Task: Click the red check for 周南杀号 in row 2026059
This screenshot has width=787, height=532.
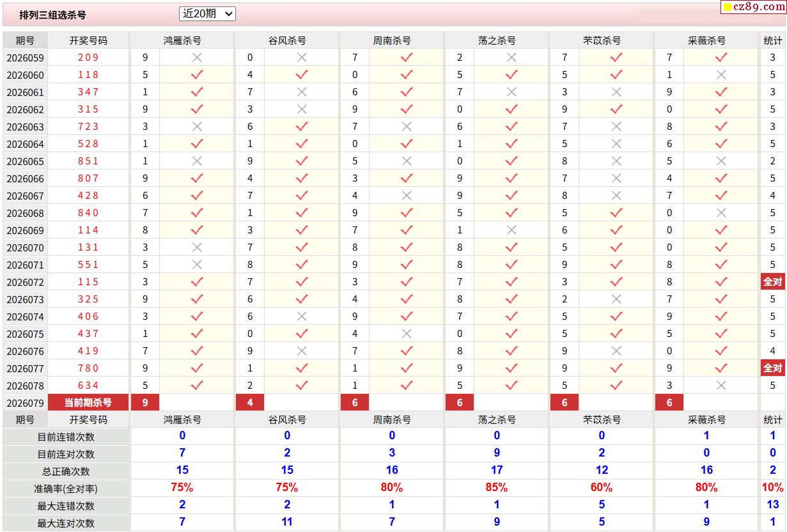Action: click(407, 58)
